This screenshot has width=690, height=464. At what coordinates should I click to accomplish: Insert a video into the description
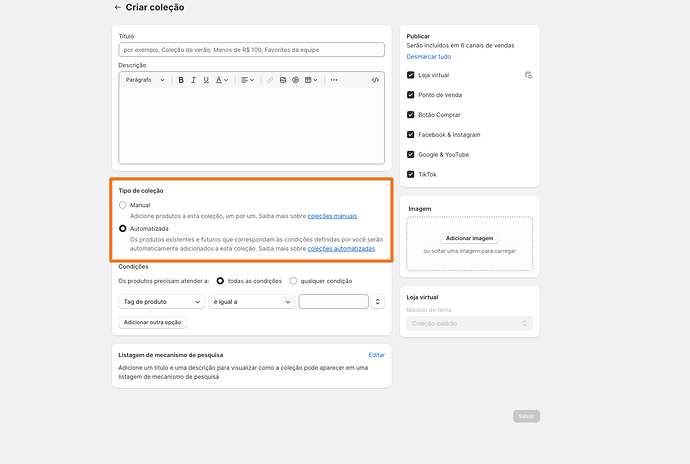[x=295, y=80]
